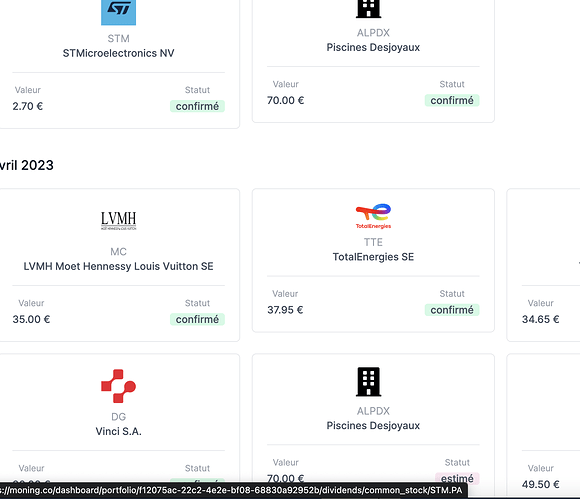Click the 35.00 € value on the LVMH card

31,319
